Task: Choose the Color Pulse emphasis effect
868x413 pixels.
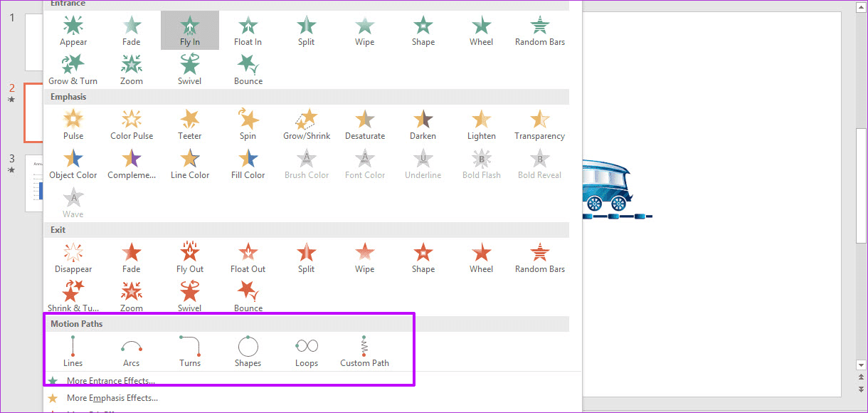Action: tap(132, 125)
